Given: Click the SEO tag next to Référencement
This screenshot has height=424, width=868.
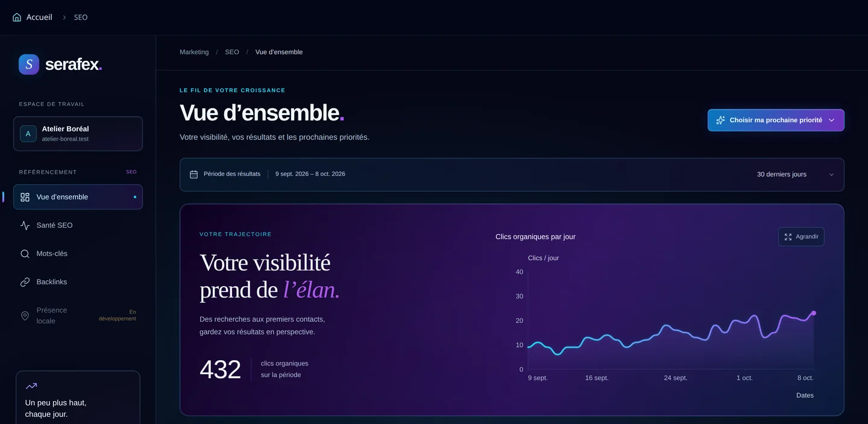Looking at the screenshot, I should click(x=131, y=172).
